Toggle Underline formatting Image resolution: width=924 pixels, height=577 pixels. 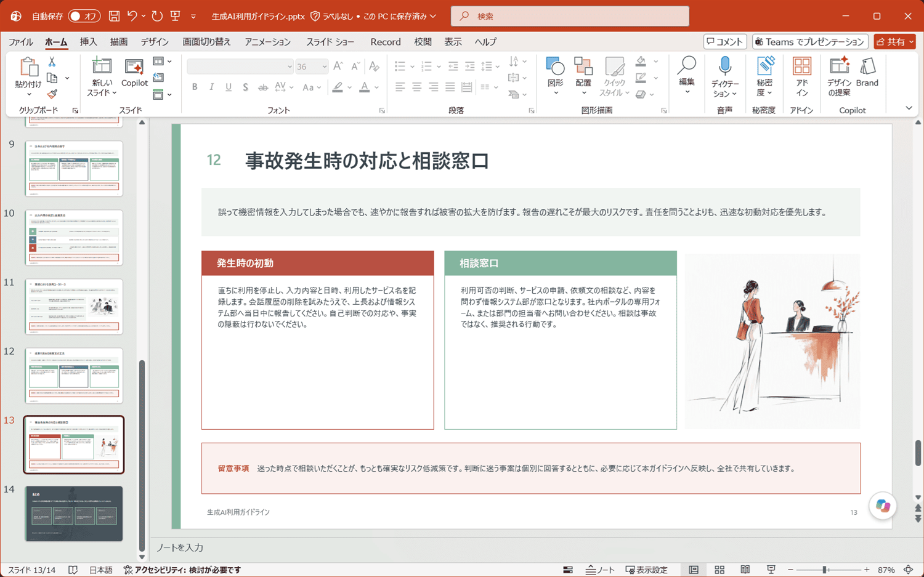click(229, 87)
